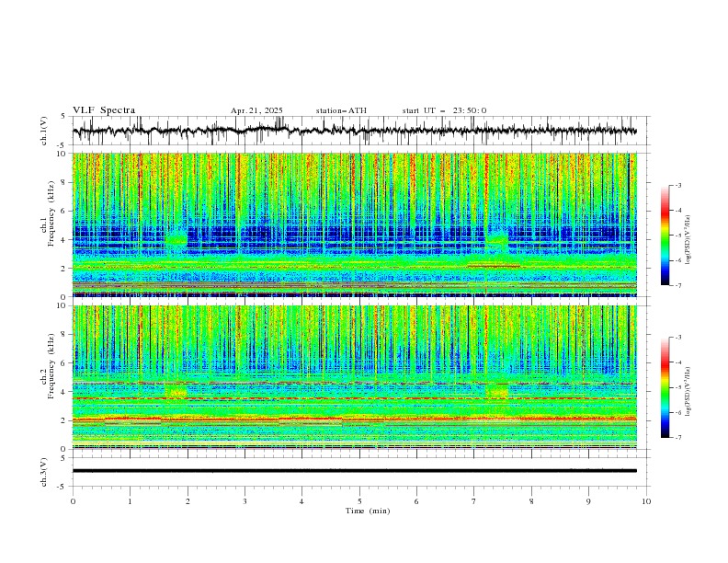Click the ch.1 frequency tick "8"
This screenshot has height=563, width=728.
coord(65,182)
